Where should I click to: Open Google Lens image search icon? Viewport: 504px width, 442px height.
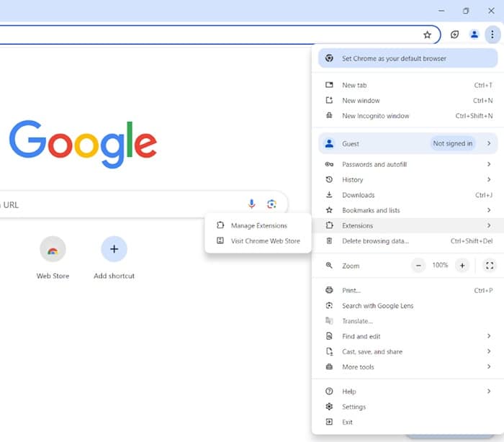(271, 204)
